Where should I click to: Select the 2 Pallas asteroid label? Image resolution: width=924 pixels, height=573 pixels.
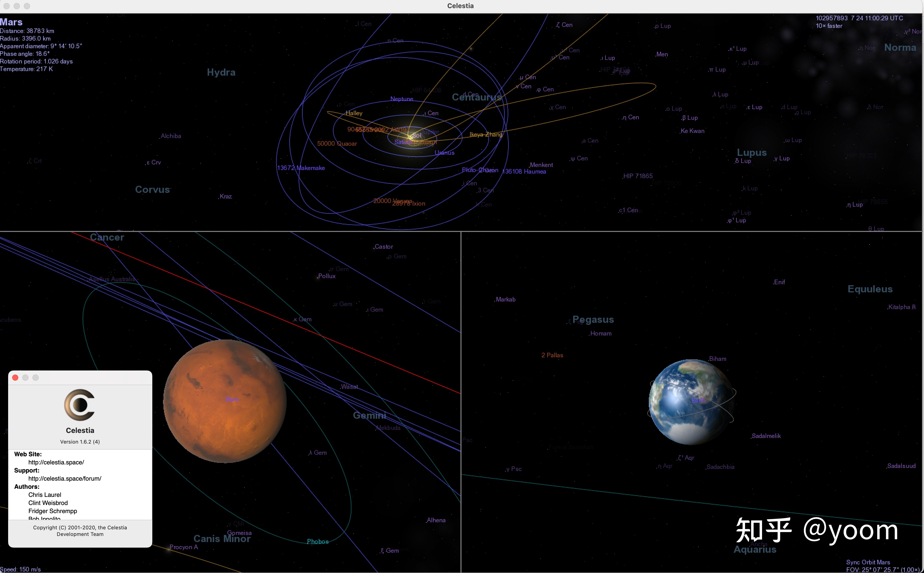[552, 356]
